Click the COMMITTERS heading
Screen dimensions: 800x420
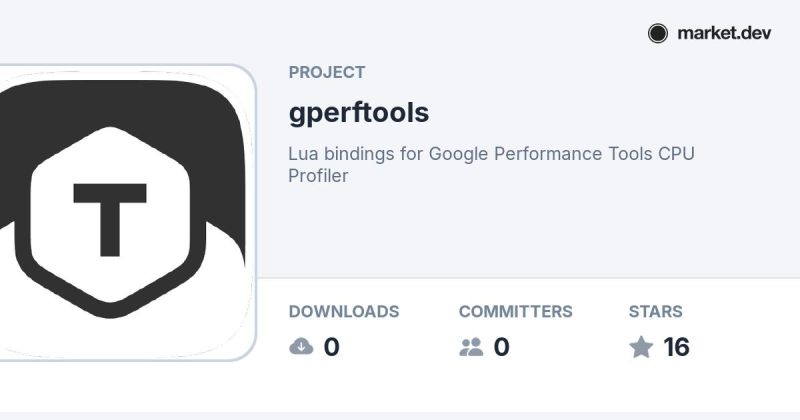pos(515,311)
